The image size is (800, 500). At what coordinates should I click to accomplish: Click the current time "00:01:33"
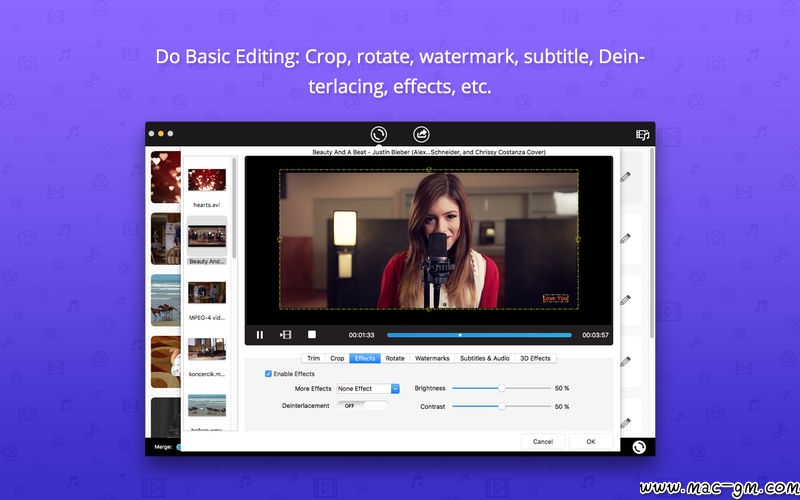click(361, 335)
